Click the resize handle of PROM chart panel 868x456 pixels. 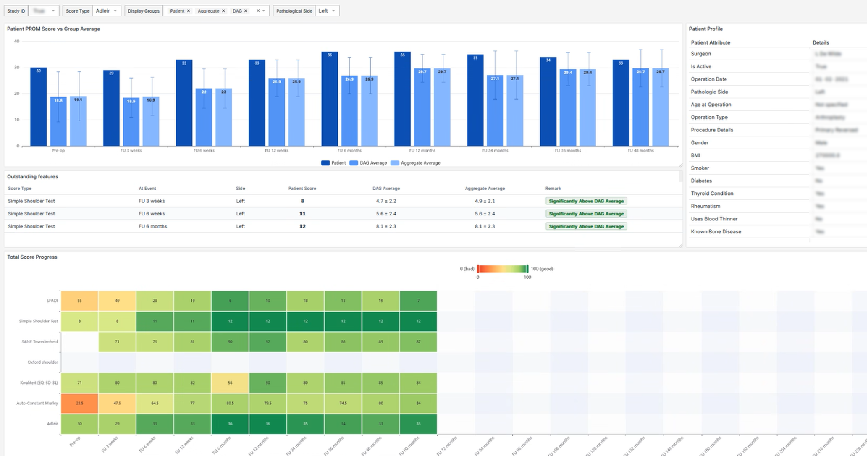point(680,165)
